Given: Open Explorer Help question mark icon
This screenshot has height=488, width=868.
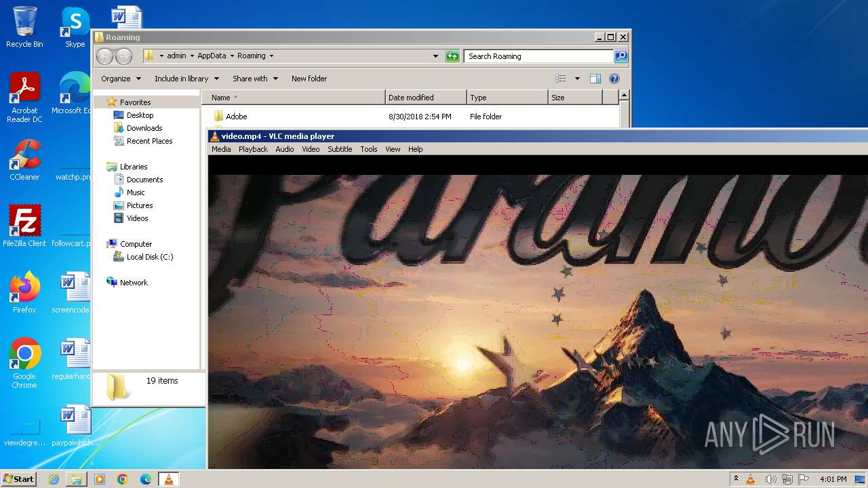Looking at the screenshot, I should (614, 79).
